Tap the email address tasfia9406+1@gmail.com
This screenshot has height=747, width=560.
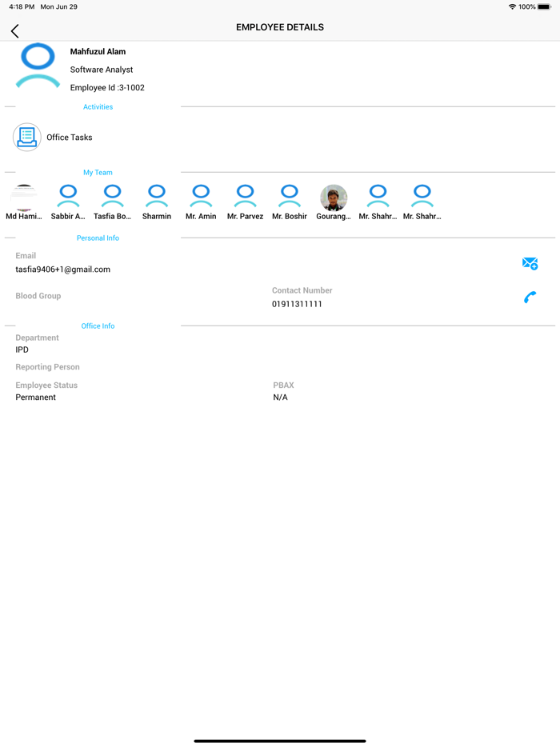63,270
